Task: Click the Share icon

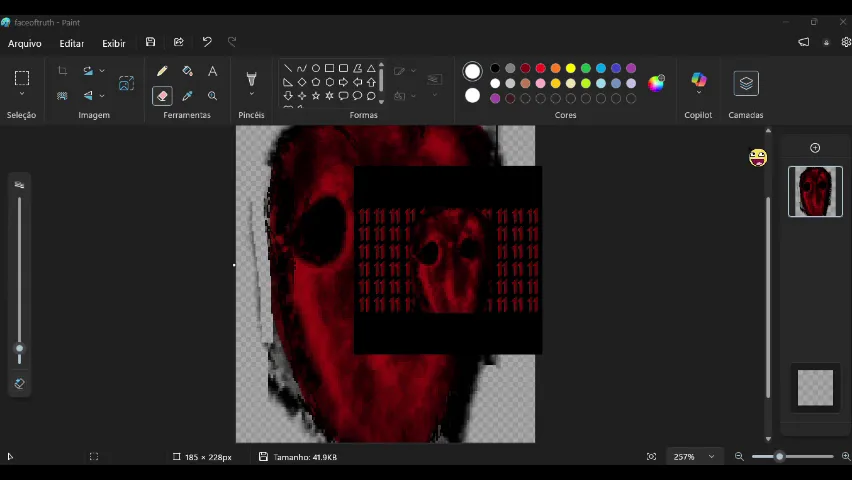Action: point(178,42)
